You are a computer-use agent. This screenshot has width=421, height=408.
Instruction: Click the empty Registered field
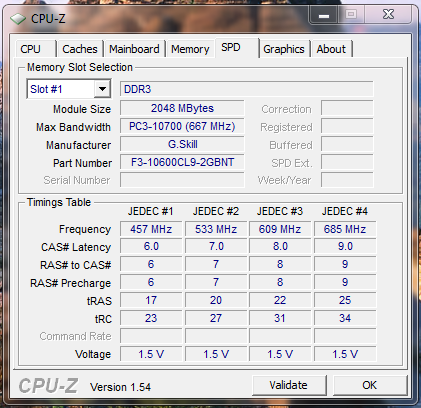pyautogui.click(x=347, y=127)
